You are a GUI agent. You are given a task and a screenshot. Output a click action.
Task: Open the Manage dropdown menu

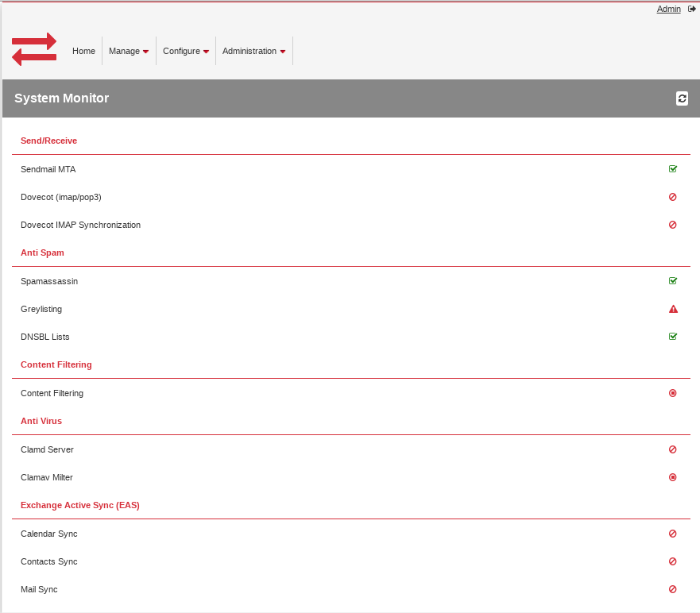click(x=129, y=51)
